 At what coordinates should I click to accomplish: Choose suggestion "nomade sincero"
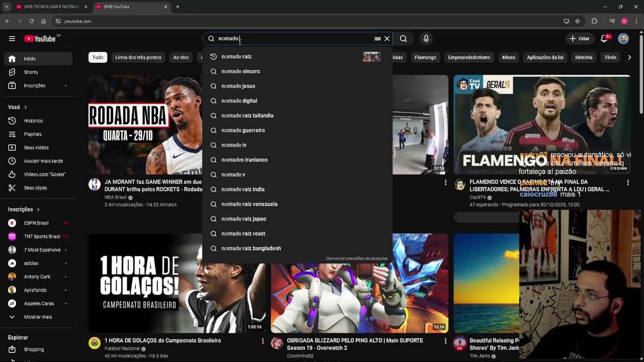(297, 71)
